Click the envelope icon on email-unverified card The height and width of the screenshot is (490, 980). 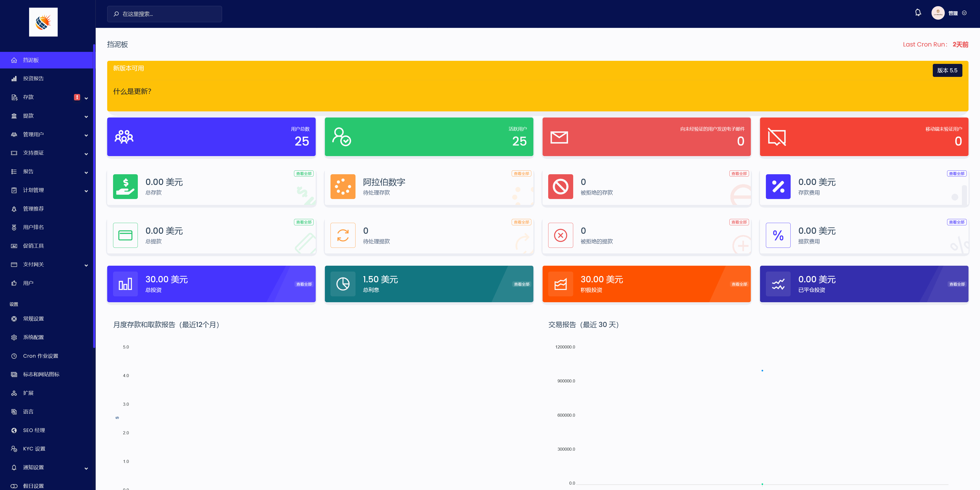(x=559, y=137)
